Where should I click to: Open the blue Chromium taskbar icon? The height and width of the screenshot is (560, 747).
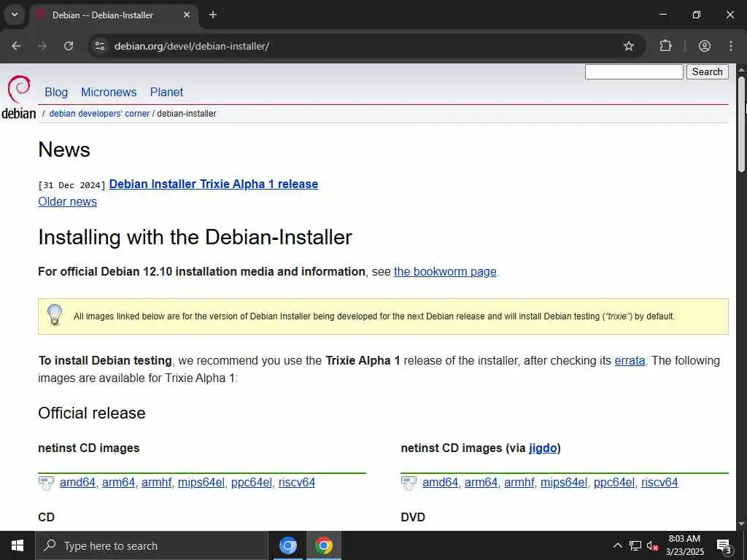[287, 545]
